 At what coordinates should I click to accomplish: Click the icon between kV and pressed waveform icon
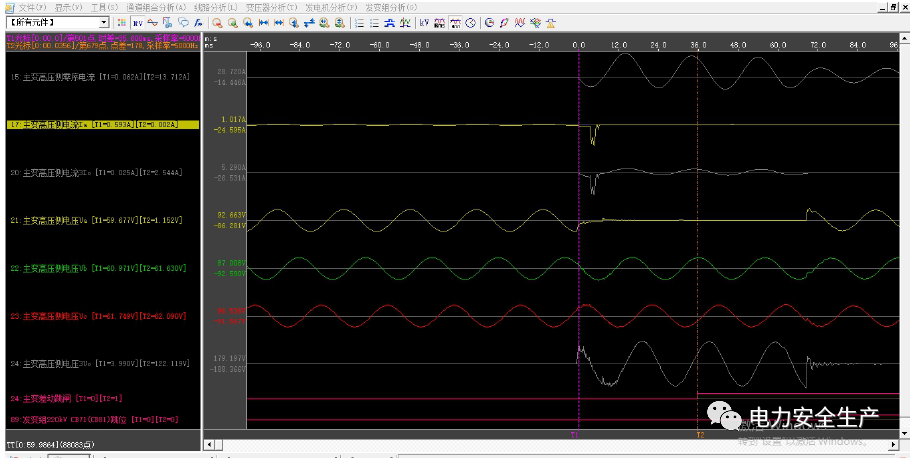tap(439, 23)
